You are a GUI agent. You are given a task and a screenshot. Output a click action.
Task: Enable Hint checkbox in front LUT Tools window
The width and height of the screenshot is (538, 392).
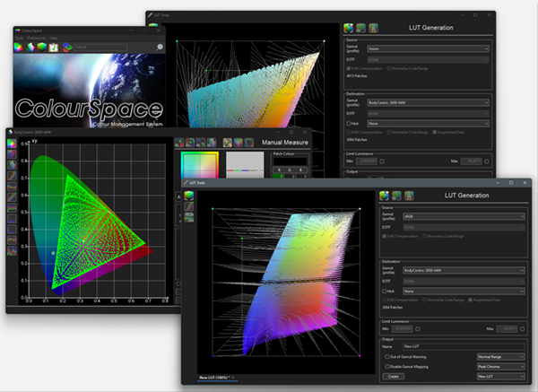click(385, 291)
